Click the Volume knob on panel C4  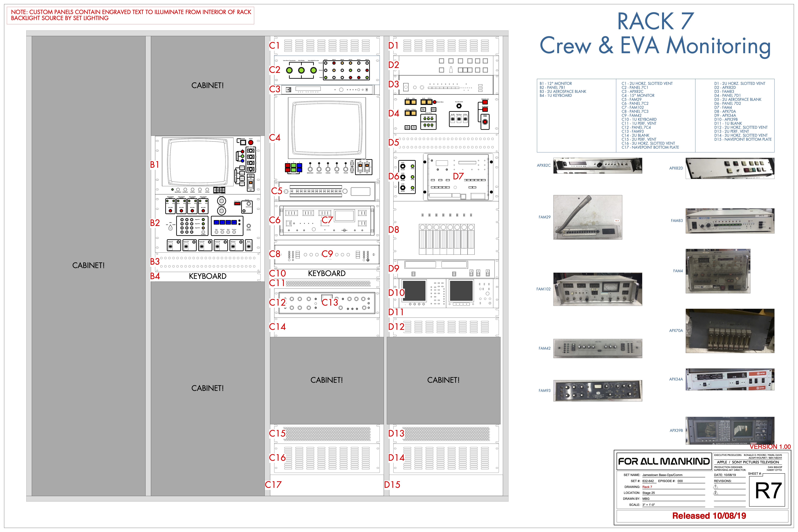pos(346,169)
